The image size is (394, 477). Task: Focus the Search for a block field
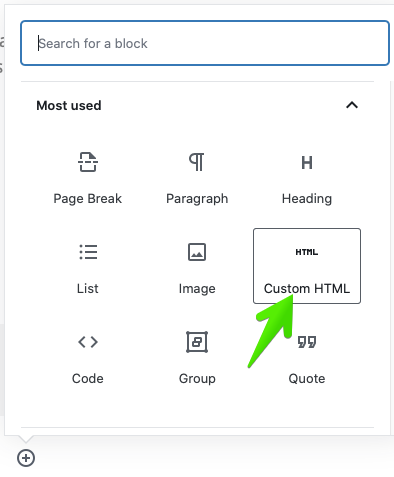205,43
